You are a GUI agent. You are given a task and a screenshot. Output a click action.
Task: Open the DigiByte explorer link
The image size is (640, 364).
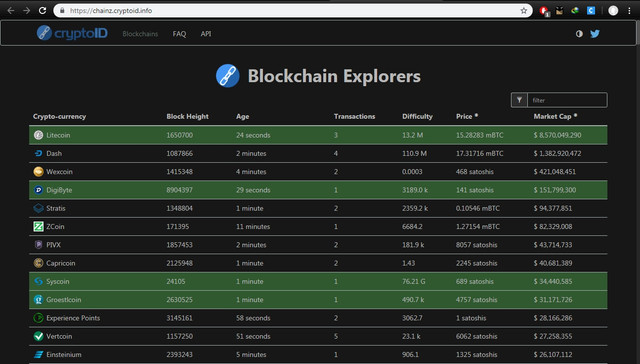[59, 190]
